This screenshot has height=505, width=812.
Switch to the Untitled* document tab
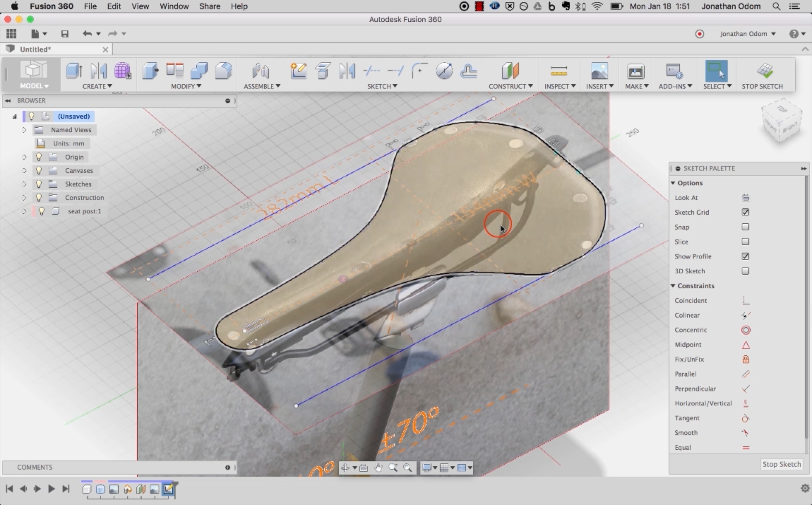35,49
